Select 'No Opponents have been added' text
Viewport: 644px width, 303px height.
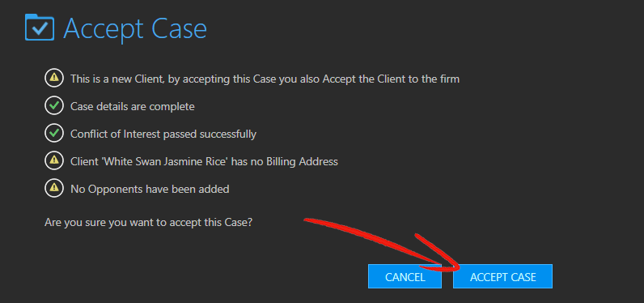pyautogui.click(x=150, y=190)
